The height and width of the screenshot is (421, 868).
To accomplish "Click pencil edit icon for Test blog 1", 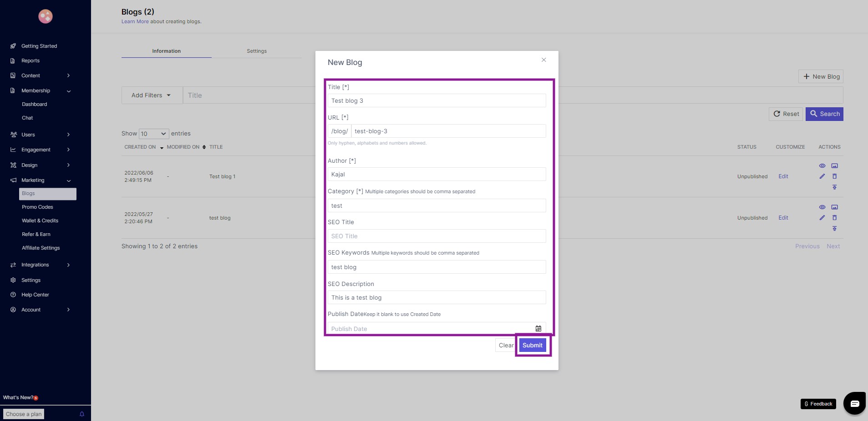I will (x=822, y=176).
